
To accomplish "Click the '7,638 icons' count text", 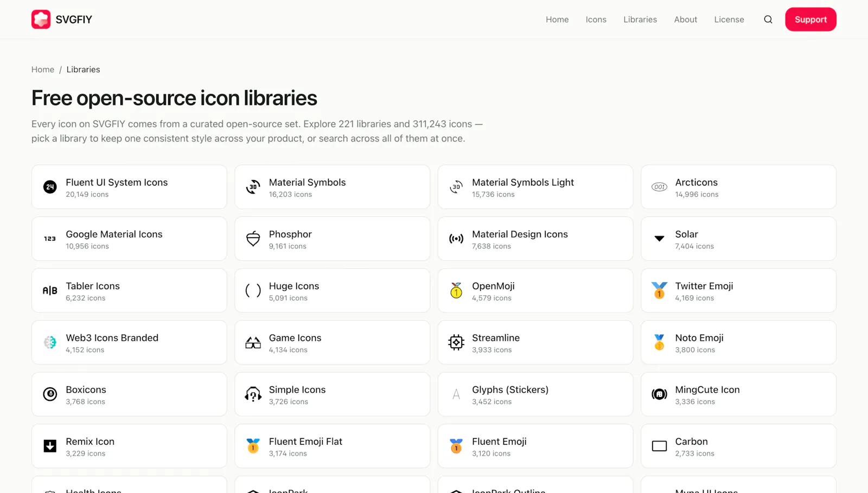I will pos(492,246).
